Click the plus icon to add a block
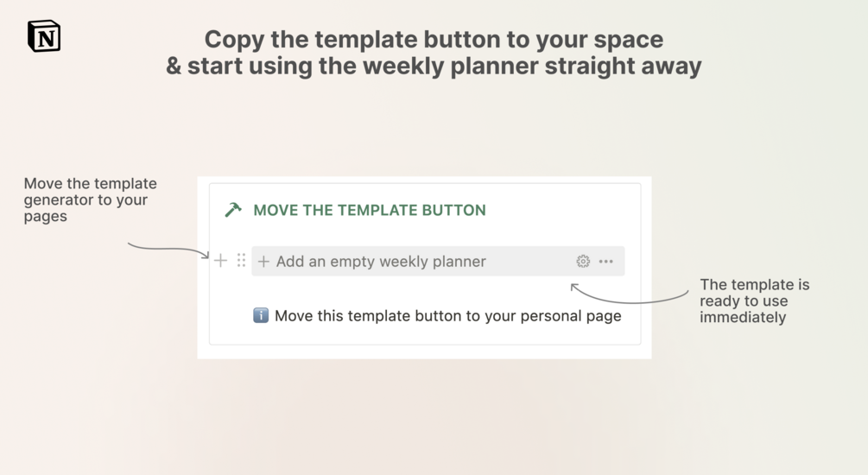The width and height of the screenshot is (868, 475). tap(221, 261)
